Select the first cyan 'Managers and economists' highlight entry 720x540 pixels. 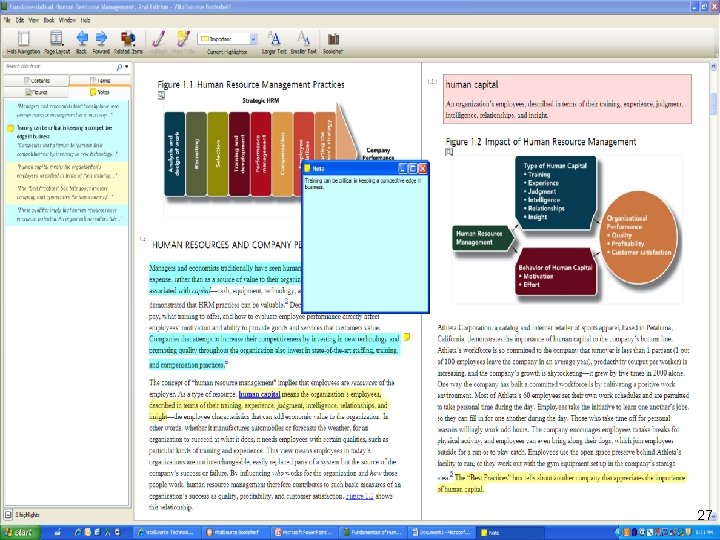[68, 111]
